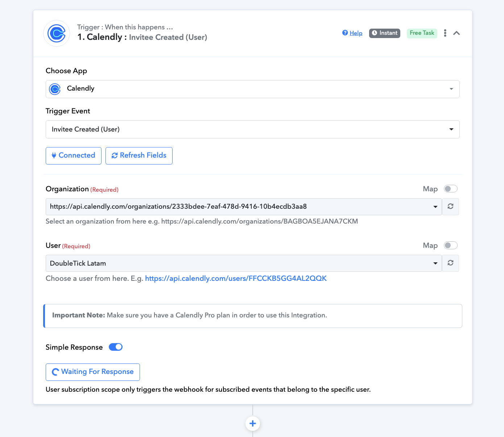Click the user subscription scope description text

coord(208,390)
